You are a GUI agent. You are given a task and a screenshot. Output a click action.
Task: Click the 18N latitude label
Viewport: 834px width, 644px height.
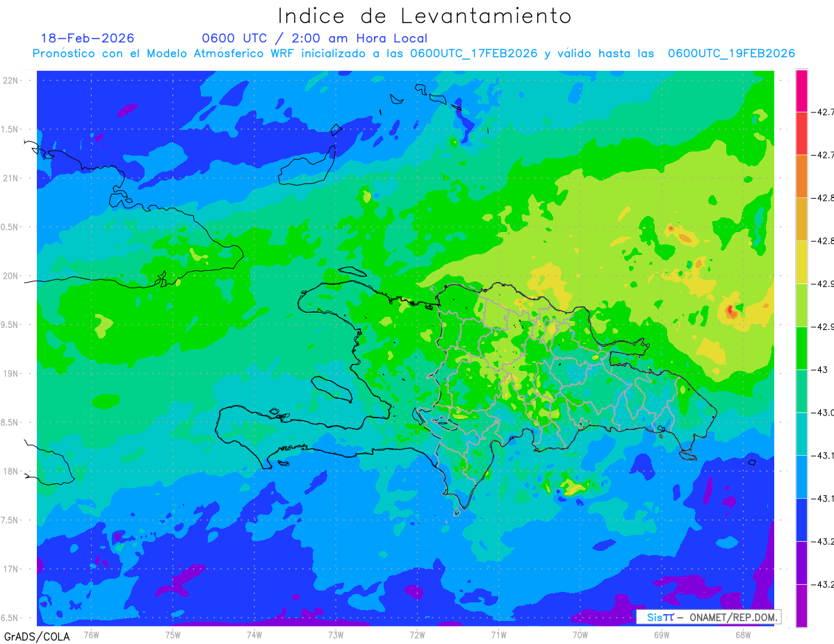[x=10, y=471]
